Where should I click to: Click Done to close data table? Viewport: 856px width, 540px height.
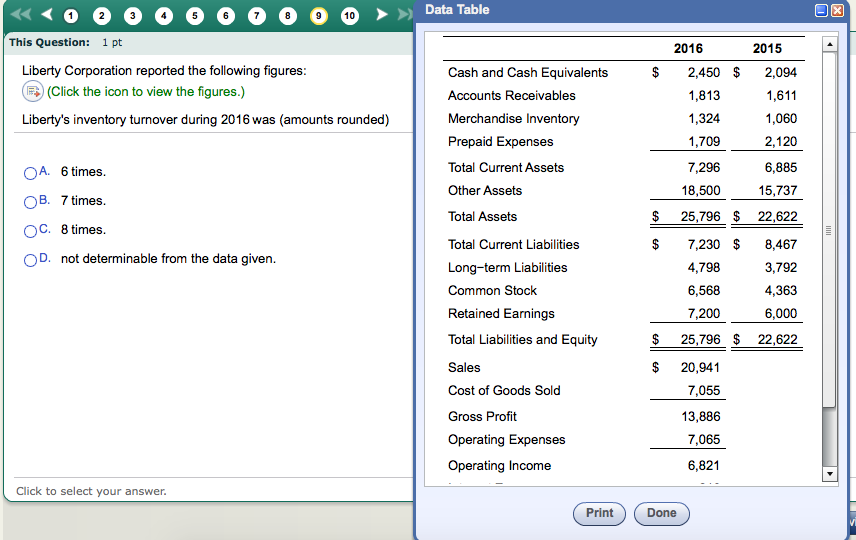pos(662,513)
